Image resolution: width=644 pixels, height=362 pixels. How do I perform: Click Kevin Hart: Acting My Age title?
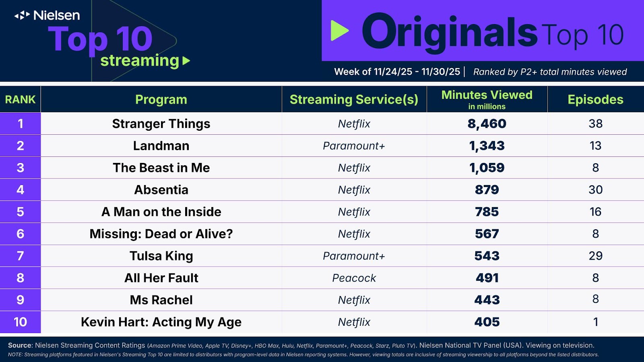161,322
